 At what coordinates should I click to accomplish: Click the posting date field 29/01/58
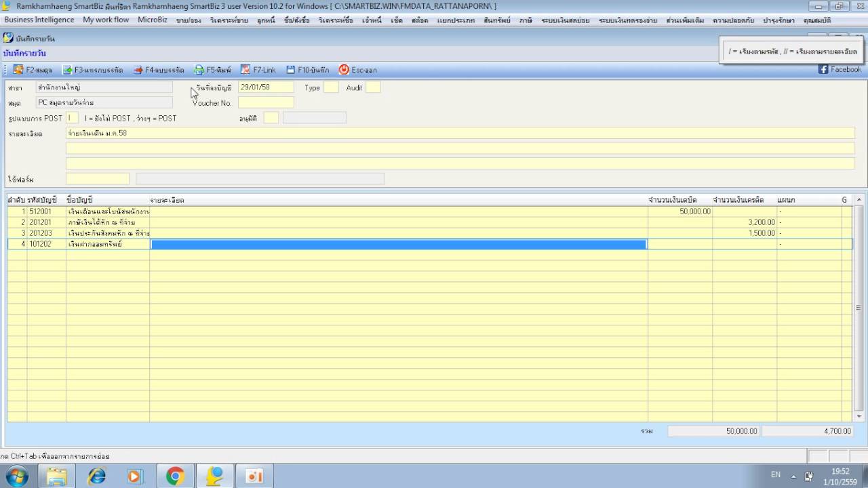(266, 87)
